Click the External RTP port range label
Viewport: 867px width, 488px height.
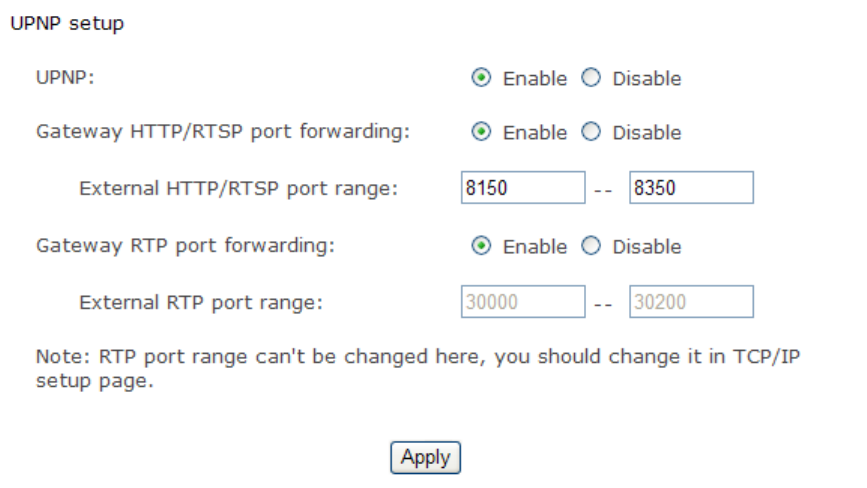click(x=201, y=303)
